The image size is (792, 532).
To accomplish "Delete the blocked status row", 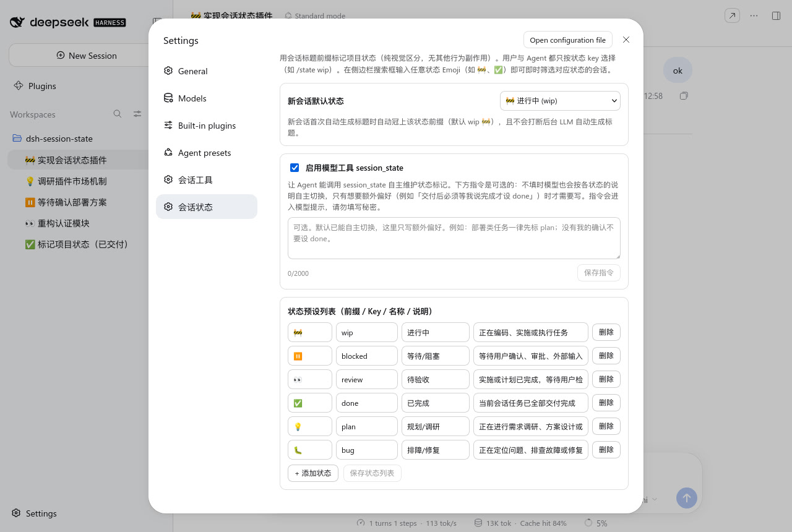I will pos(606,356).
